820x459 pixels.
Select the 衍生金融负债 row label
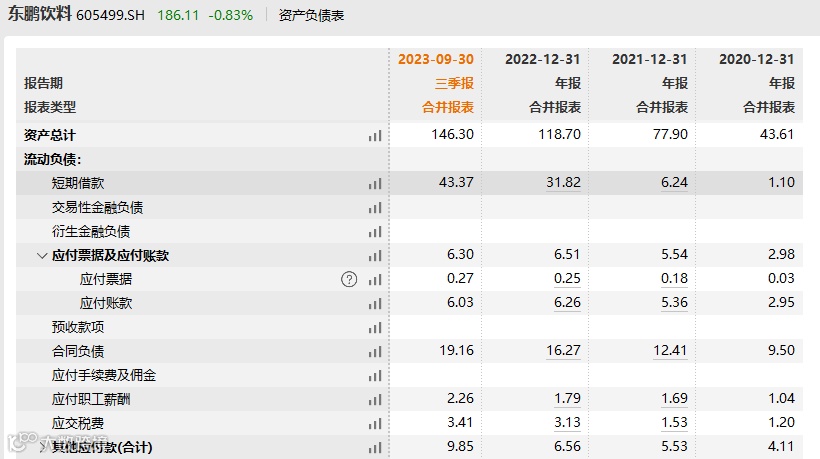click(91, 232)
